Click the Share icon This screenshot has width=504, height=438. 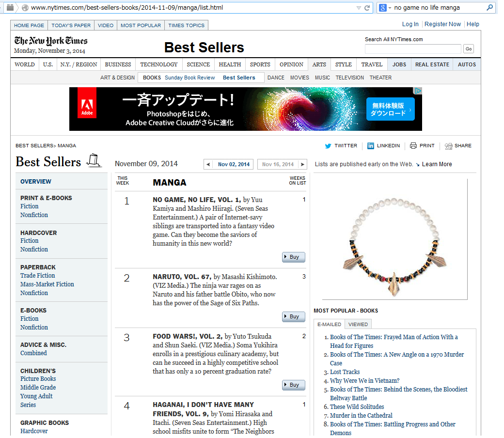pyautogui.click(x=448, y=146)
